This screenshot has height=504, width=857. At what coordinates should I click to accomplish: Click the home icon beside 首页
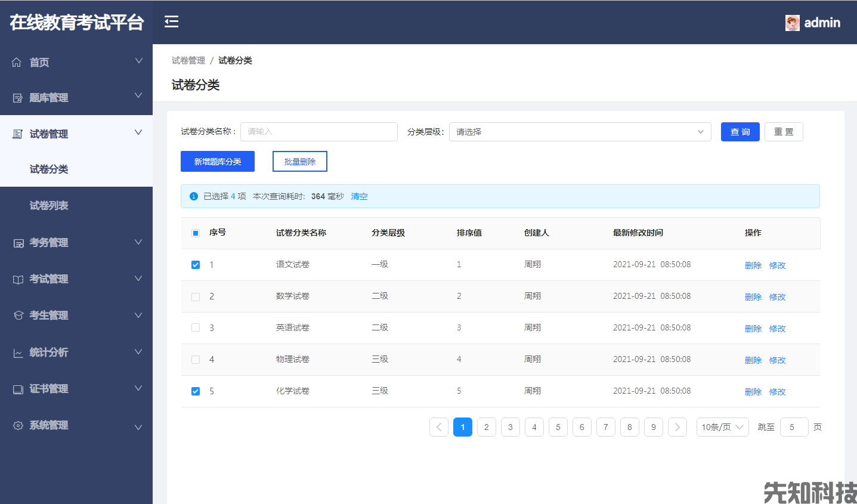point(17,62)
